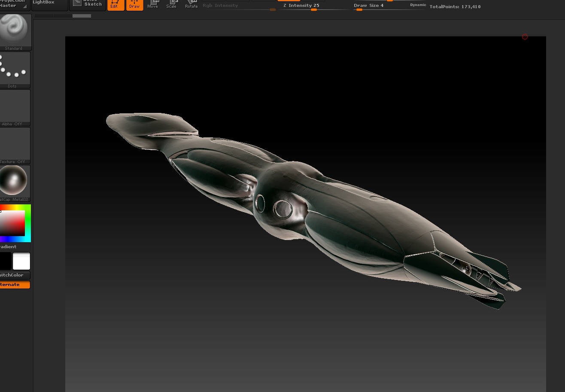Screen dimensions: 565x392
Task: Enable Dynamic draw size
Action: click(417, 4)
